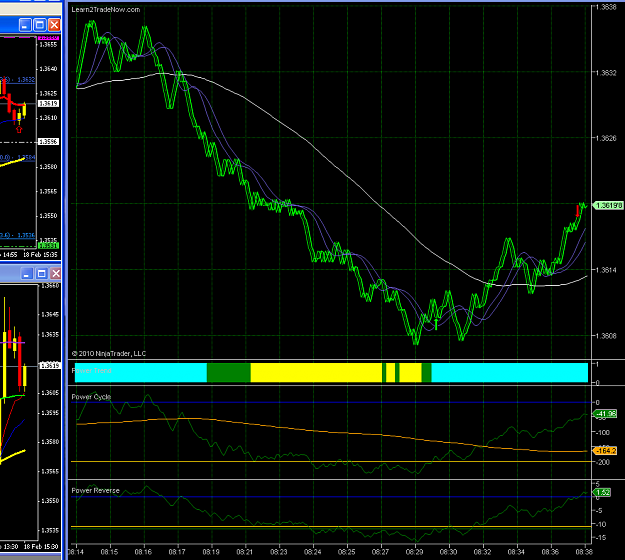
Task: Click the 08:27 time axis label
Action: tap(381, 552)
